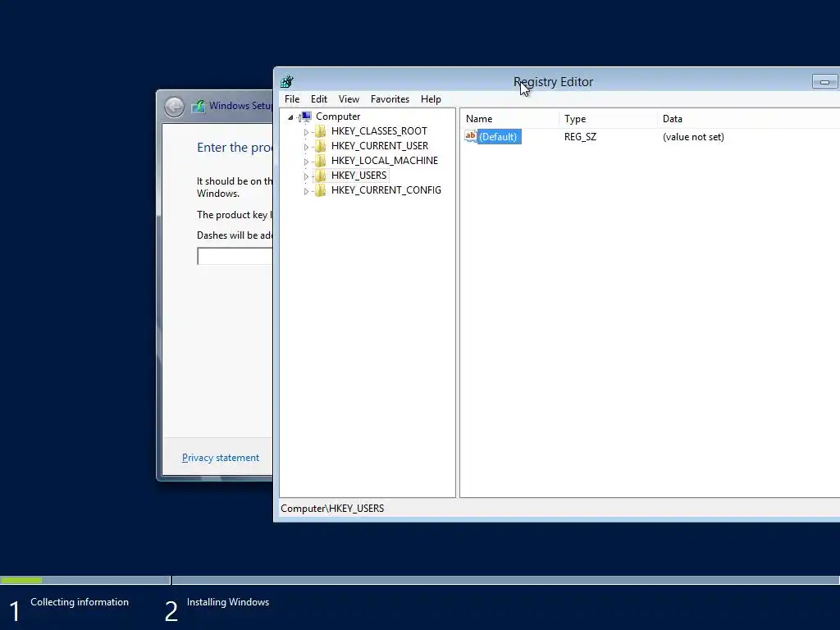Expand the HKEY_CURRENT_CONFIG key

click(306, 190)
